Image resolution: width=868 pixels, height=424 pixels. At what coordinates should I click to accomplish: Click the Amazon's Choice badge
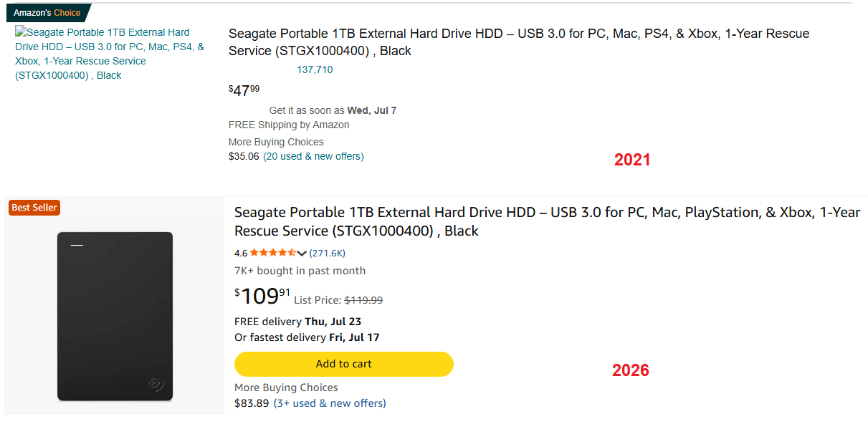coord(47,13)
